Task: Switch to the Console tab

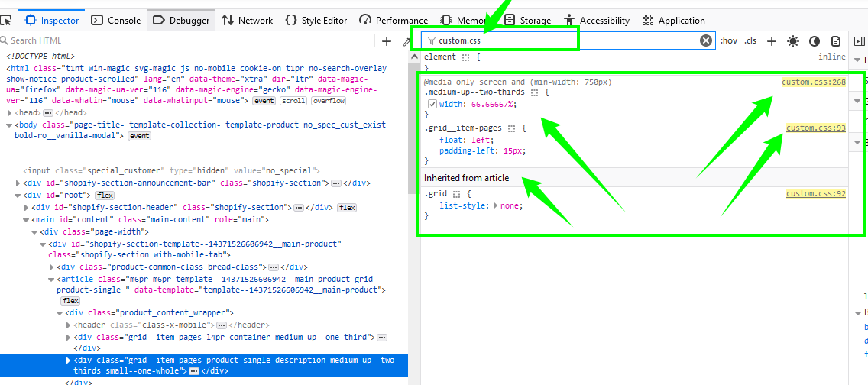Action: pos(116,21)
